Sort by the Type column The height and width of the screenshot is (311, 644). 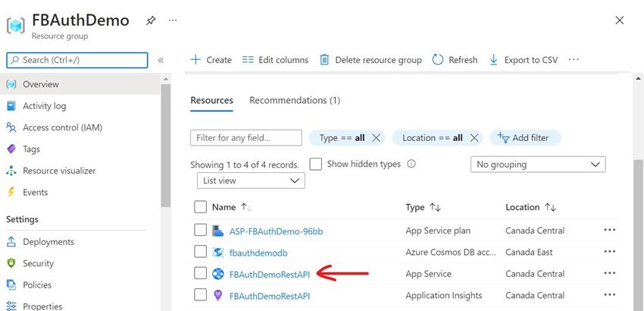[x=423, y=207]
